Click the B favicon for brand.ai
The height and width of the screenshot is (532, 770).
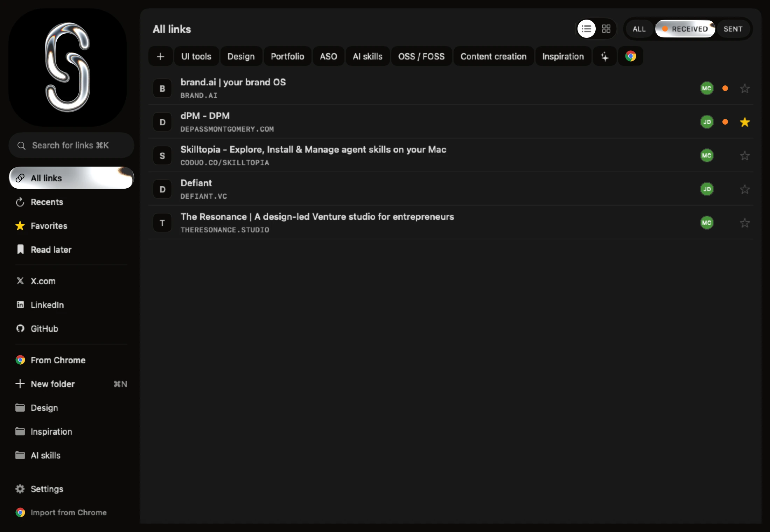pos(162,89)
